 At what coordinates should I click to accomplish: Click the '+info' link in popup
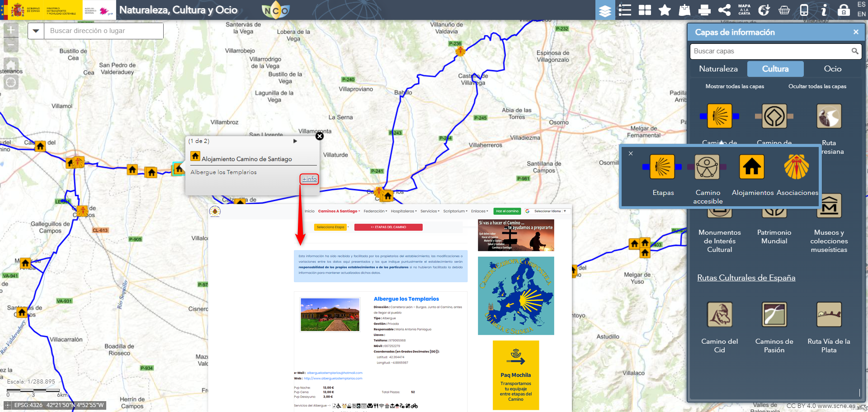pyautogui.click(x=309, y=179)
